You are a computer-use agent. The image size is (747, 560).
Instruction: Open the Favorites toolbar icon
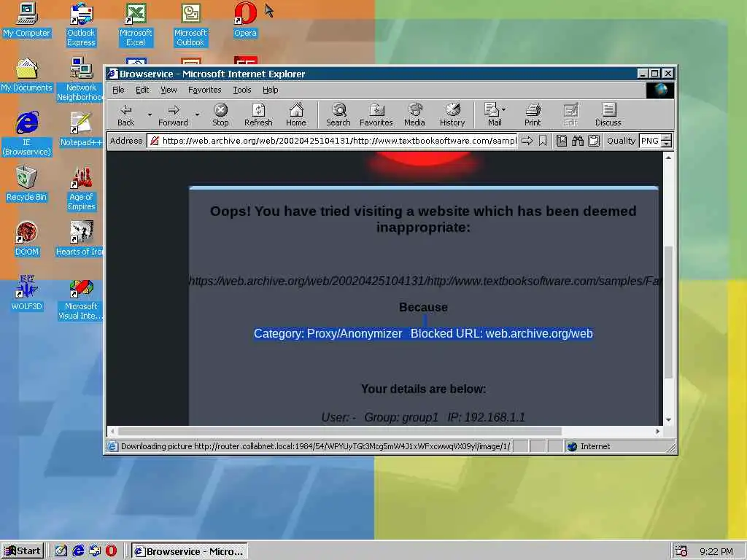(x=376, y=114)
